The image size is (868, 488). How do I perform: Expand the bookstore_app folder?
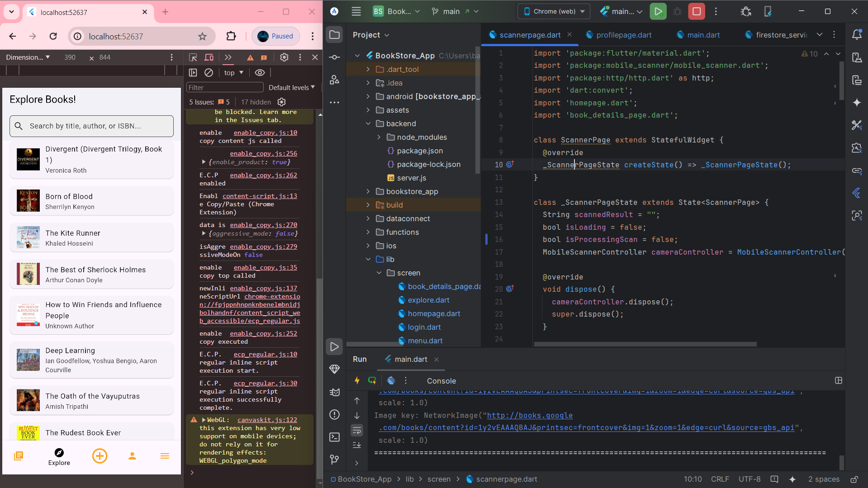pyautogui.click(x=368, y=191)
